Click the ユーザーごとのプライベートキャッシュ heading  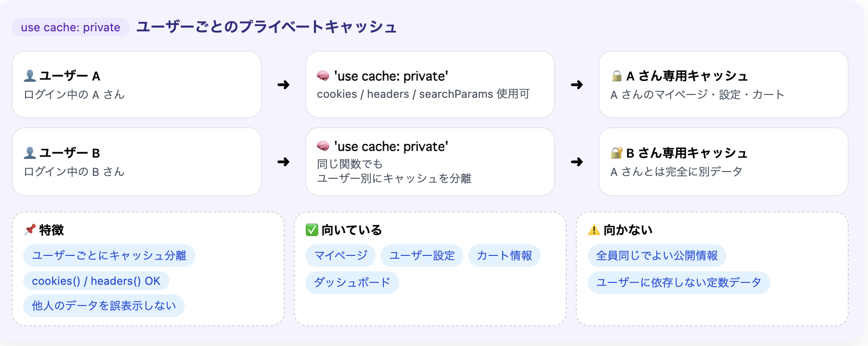point(266,27)
